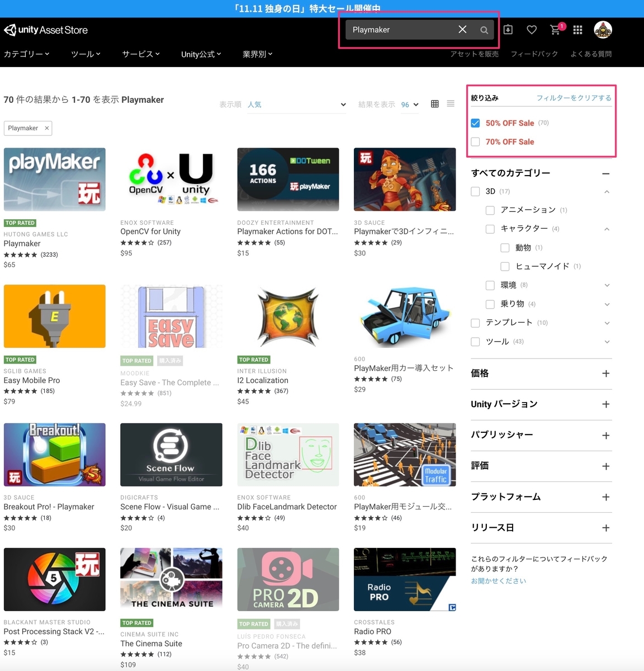Open the 業界別 menu
The image size is (644, 671).
coord(258,54)
